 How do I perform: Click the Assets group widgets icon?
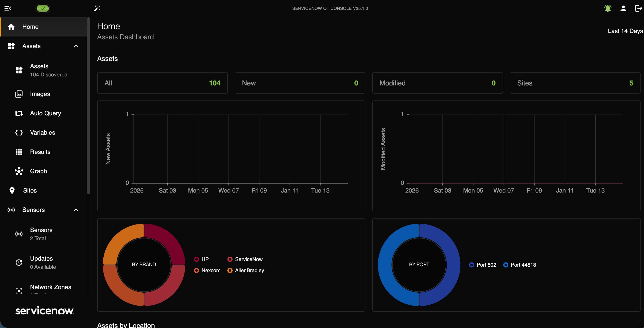[x=11, y=46]
